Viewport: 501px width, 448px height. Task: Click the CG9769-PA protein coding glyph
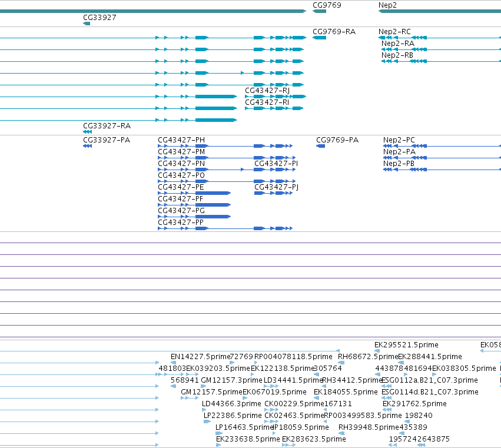(x=320, y=147)
